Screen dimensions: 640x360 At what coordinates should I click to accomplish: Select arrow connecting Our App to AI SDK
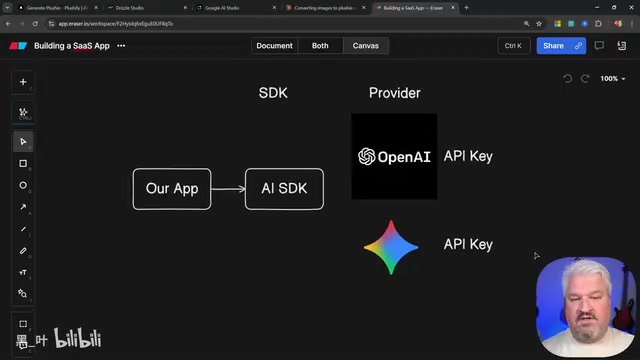(x=228, y=189)
